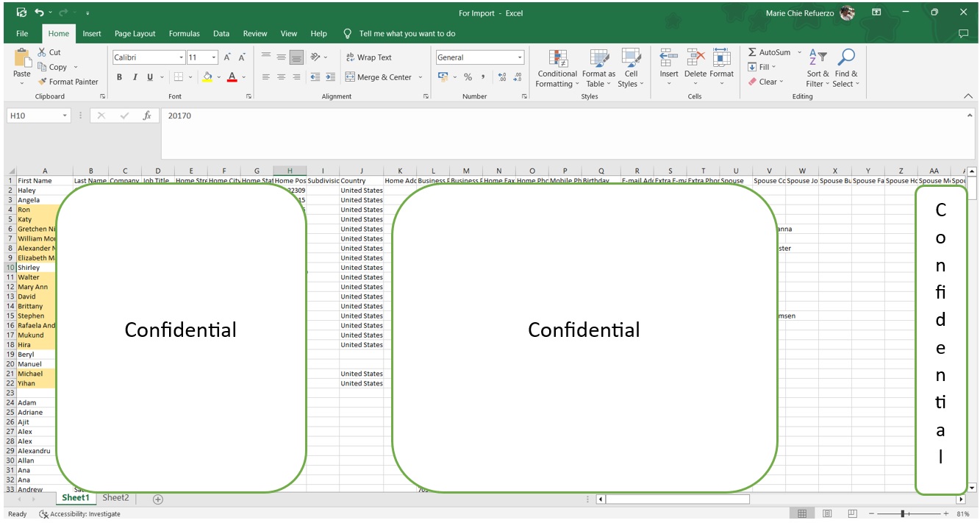
Task: Add a new sheet with plus button
Action: pyautogui.click(x=157, y=499)
